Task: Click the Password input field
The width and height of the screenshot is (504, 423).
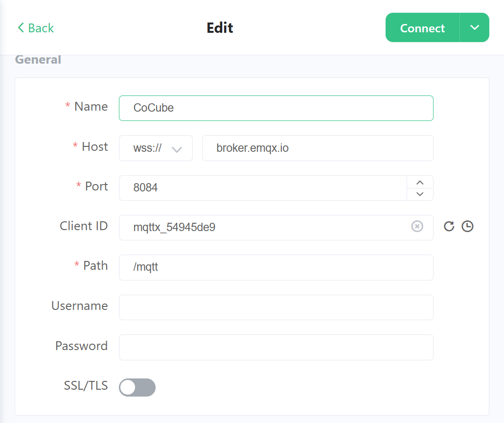Action: pos(276,347)
